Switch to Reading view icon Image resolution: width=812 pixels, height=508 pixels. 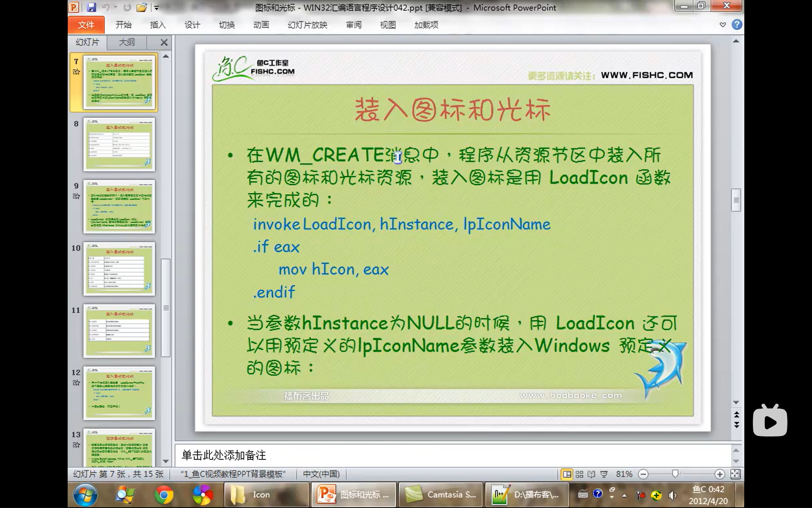click(x=591, y=474)
